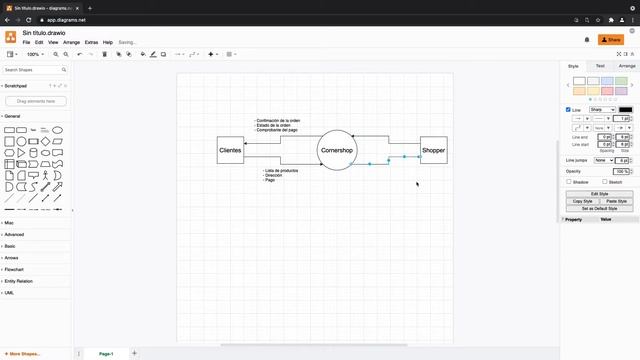The width and height of the screenshot is (640, 360).
Task: Open the waypoints style dropdown
Action: tap(194, 54)
